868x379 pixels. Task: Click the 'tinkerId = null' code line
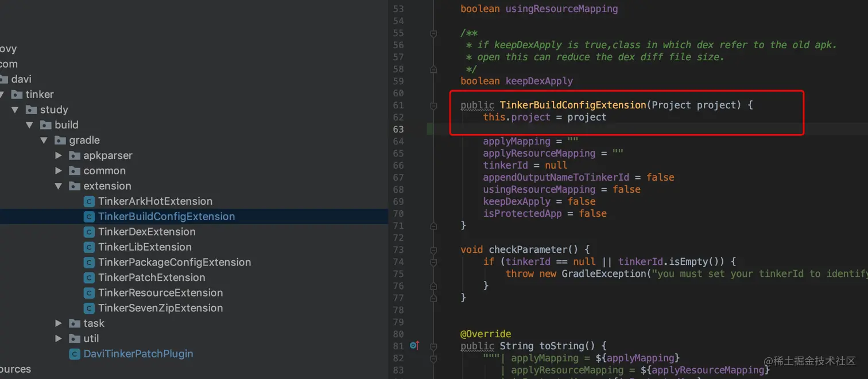[525, 165]
